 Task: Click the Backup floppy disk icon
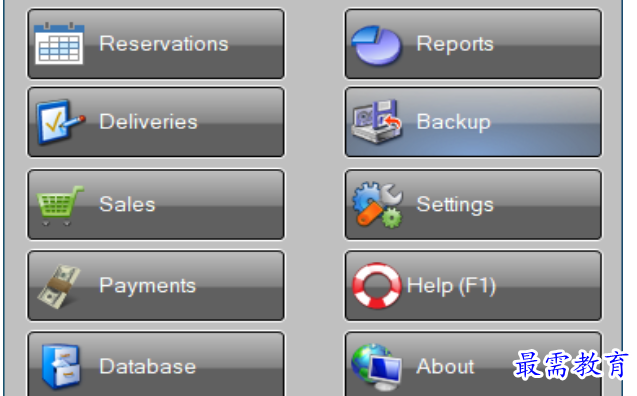pos(377,122)
